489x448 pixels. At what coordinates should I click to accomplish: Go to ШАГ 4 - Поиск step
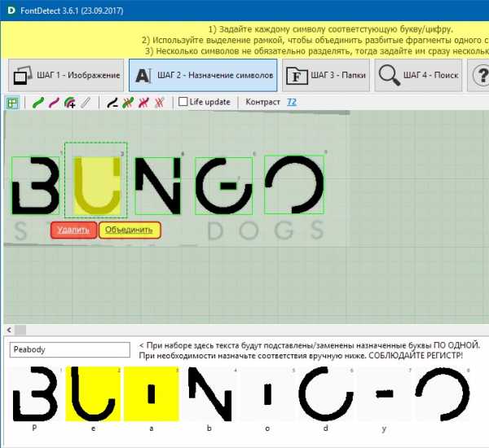[x=418, y=75]
